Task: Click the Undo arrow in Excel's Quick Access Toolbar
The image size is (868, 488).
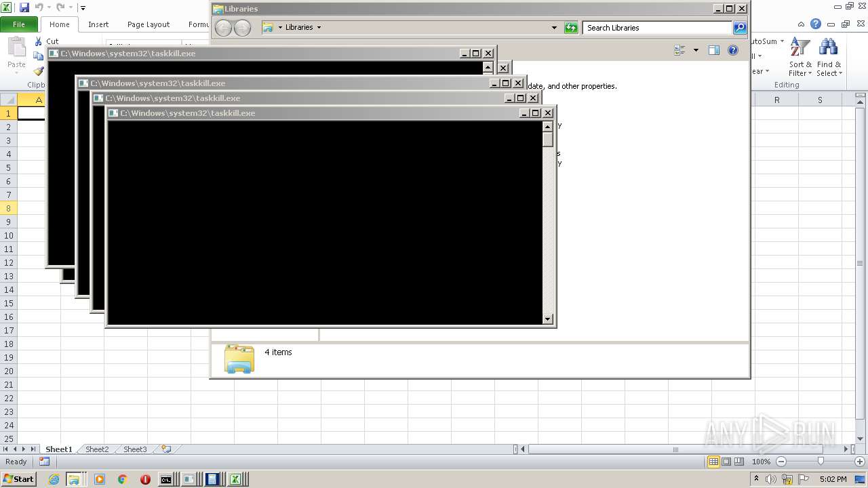Action: (39, 7)
